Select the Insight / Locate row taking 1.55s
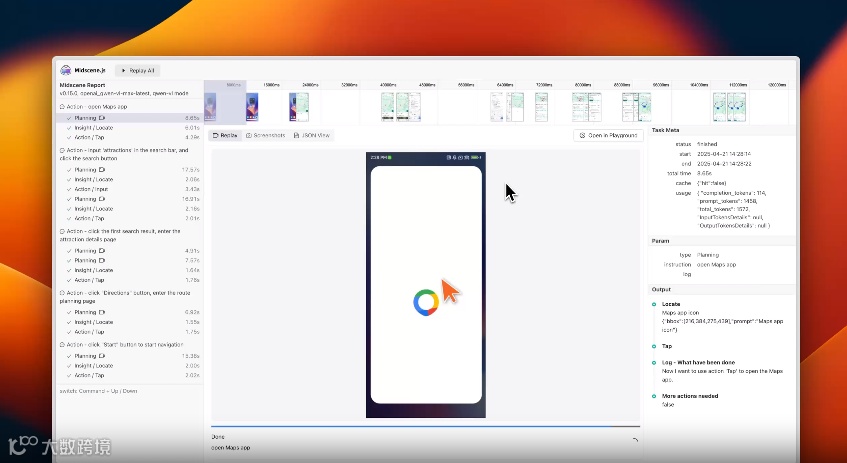Viewport: 847px width, 463px height. click(x=130, y=322)
